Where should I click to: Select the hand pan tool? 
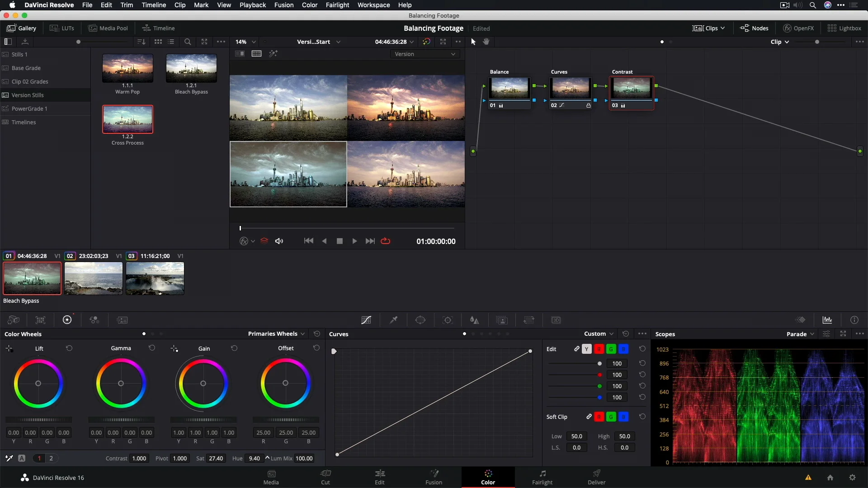pyautogui.click(x=486, y=42)
